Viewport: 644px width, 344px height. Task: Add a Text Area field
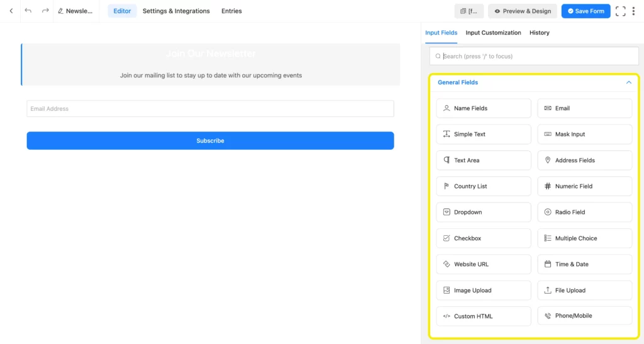pos(484,160)
